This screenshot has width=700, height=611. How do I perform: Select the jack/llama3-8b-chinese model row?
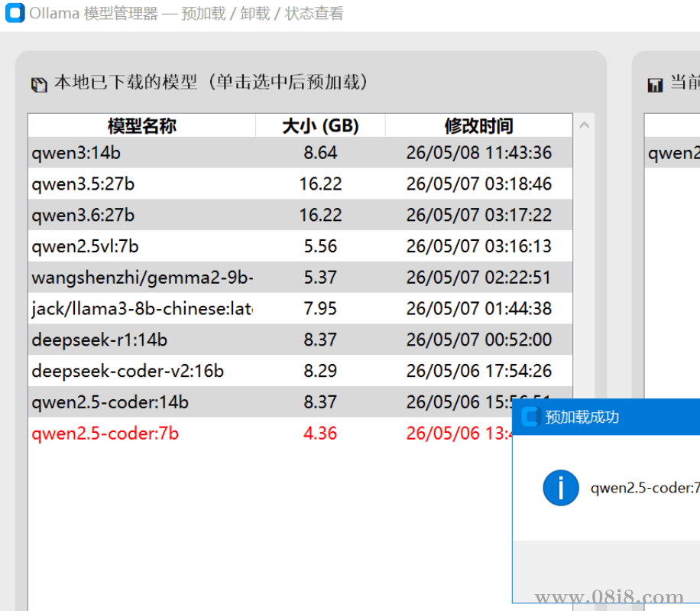[x=300, y=309]
